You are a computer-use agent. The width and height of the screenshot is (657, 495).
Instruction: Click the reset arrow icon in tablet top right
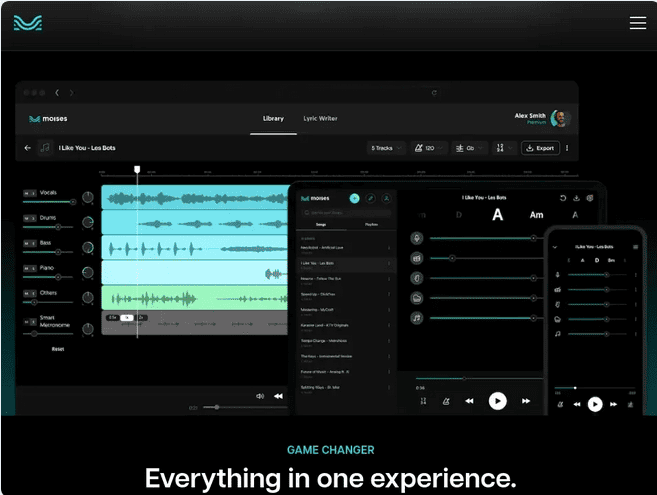tap(563, 198)
